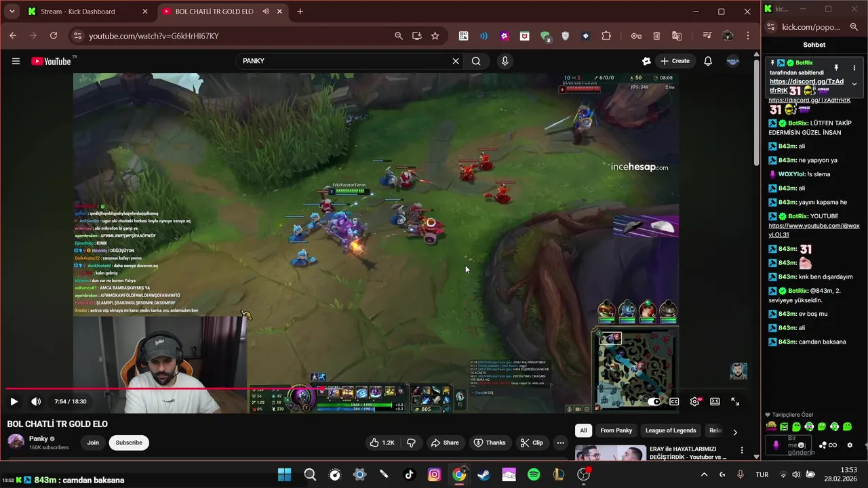Toggle closed captions in the player
The image size is (868, 488).
pyautogui.click(x=674, y=401)
